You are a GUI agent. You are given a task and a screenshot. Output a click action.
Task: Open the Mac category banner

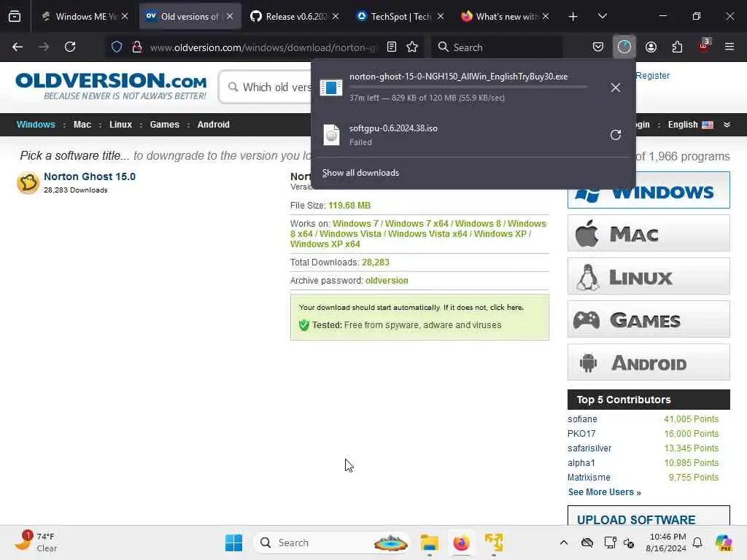[649, 233]
